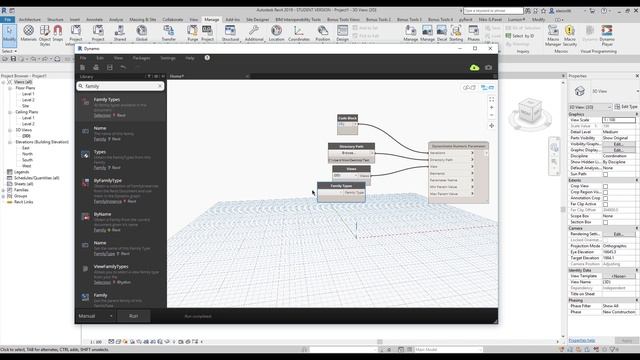Open Decal Types in Revit ribbon
Screen dimensions: 640x360
pyautogui.click(x=442, y=33)
